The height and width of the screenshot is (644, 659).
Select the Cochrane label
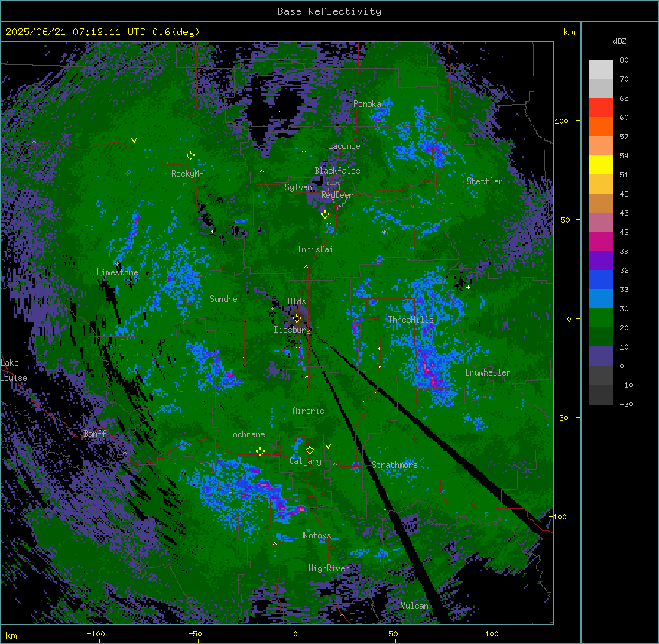pos(246,434)
